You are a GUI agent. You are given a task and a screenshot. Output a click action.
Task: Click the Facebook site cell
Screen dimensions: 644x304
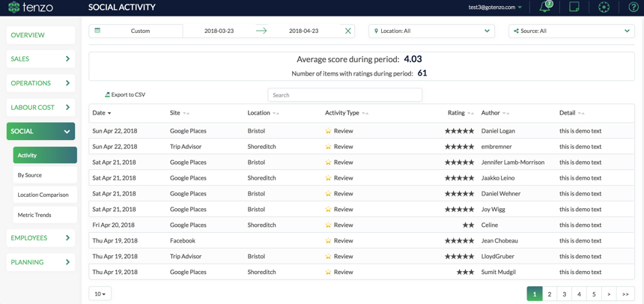pyautogui.click(x=183, y=241)
